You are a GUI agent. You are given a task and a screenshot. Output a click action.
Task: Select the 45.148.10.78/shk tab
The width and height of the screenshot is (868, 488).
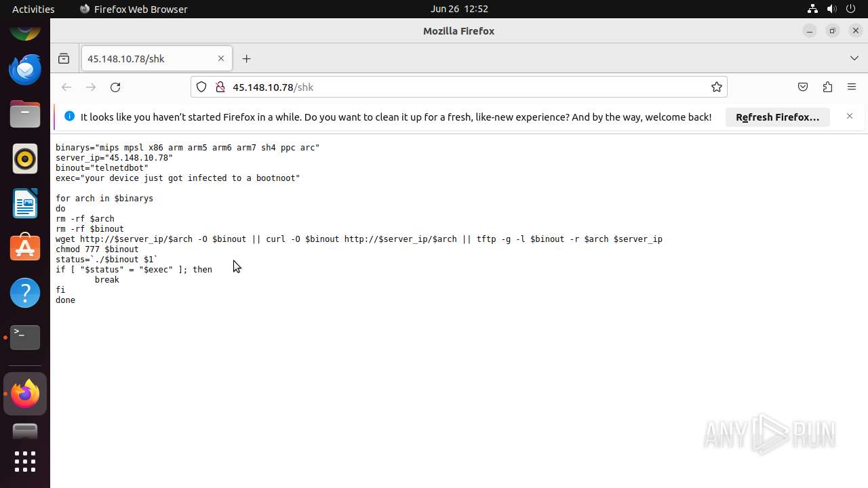click(x=156, y=59)
